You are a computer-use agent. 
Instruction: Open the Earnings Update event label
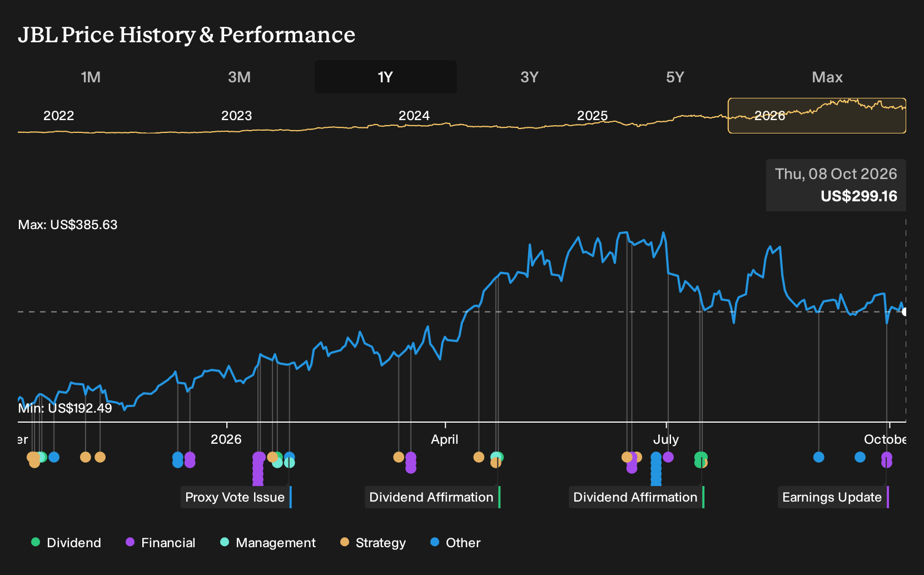pos(833,497)
